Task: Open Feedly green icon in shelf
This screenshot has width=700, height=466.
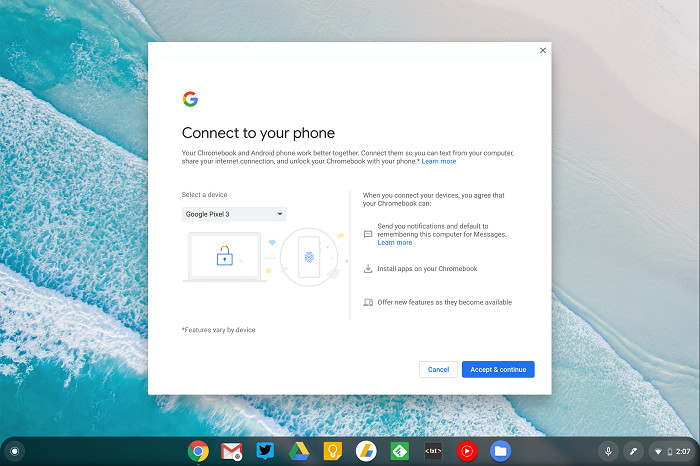Action: 399,451
